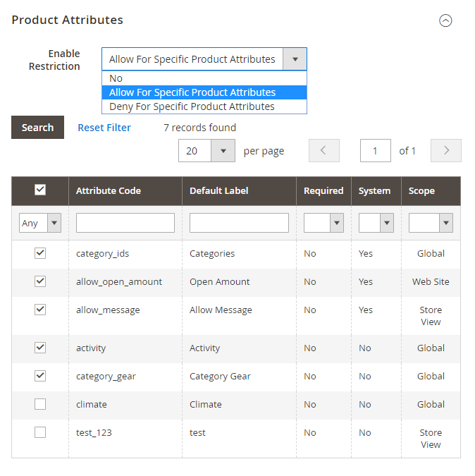475x476 pixels.
Task: Click the Attribute Code filter input field
Action: coord(125,223)
